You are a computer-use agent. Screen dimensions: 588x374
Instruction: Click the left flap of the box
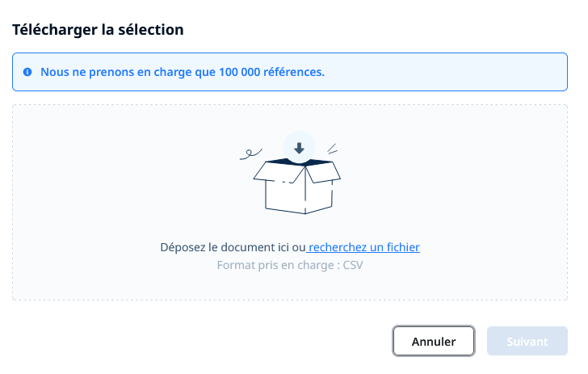click(x=279, y=173)
